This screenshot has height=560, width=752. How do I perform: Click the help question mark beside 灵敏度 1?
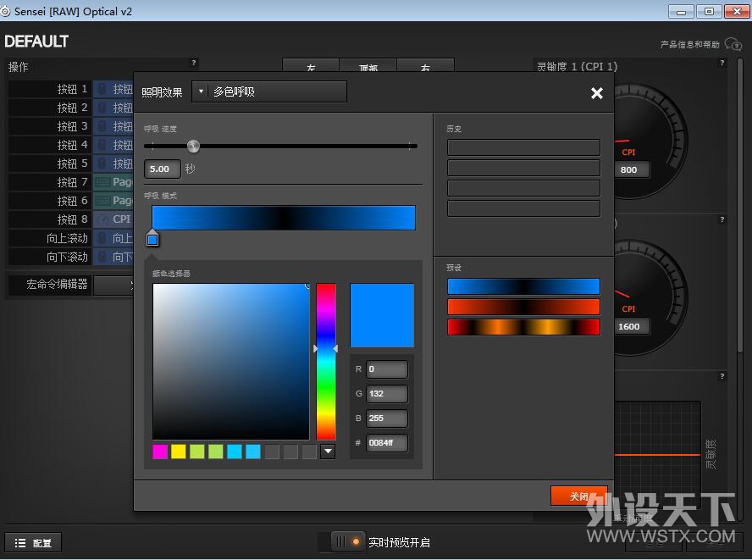coord(722,63)
